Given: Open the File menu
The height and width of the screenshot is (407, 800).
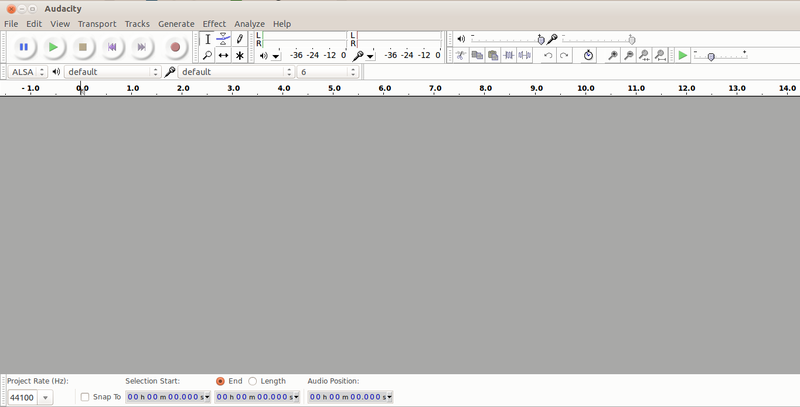Looking at the screenshot, I should [11, 24].
